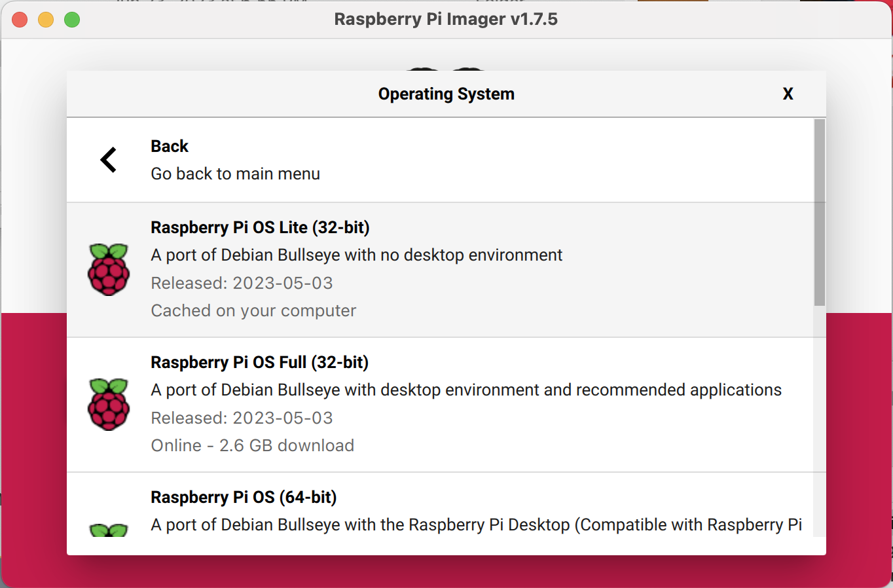
Task: Click the 'Operating System' dialog heading
Action: [446, 94]
